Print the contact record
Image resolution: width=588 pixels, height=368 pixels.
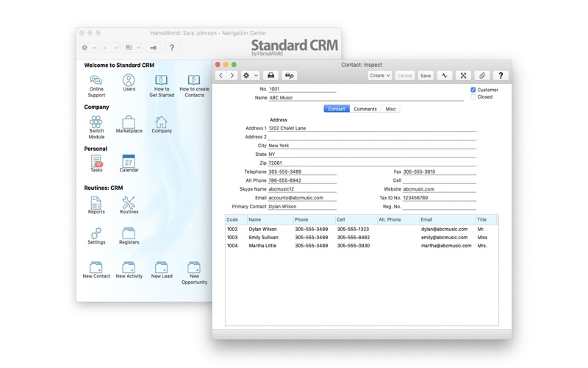(x=270, y=76)
